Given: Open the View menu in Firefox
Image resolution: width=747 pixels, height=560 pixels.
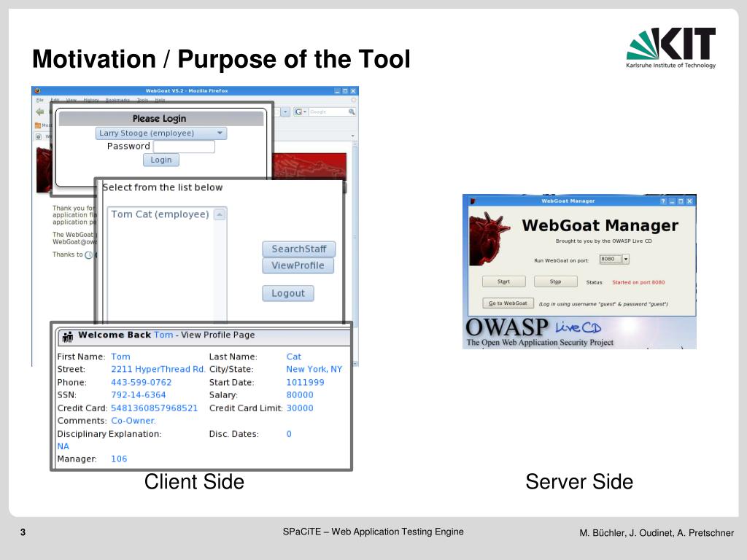Looking at the screenshot, I should pyautogui.click(x=71, y=100).
